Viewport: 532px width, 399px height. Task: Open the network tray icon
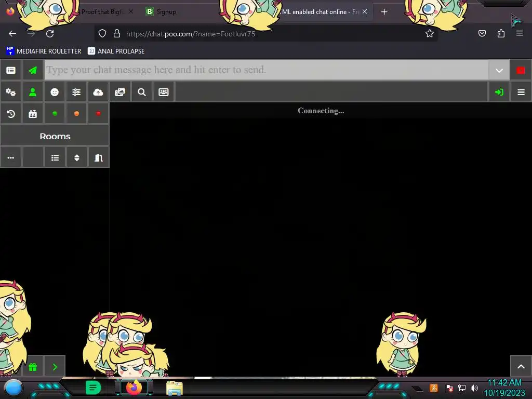(x=462, y=388)
